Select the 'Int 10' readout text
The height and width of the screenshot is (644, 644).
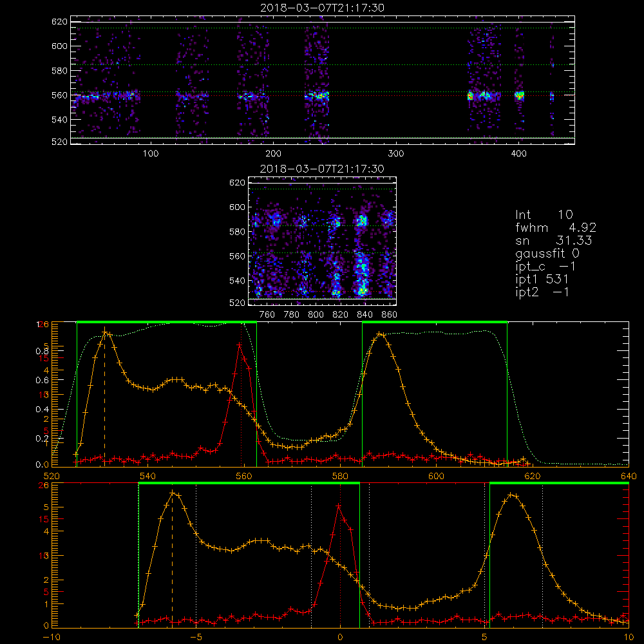(x=544, y=214)
